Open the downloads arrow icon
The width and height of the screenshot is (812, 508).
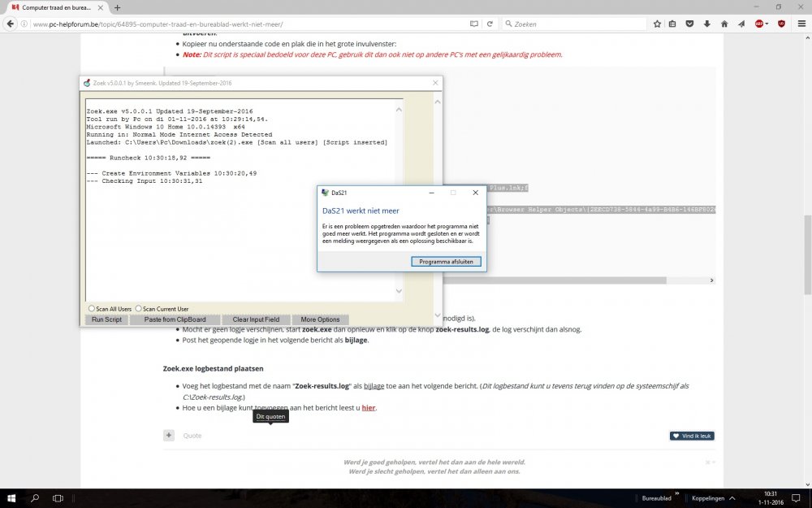pyautogui.click(x=707, y=24)
